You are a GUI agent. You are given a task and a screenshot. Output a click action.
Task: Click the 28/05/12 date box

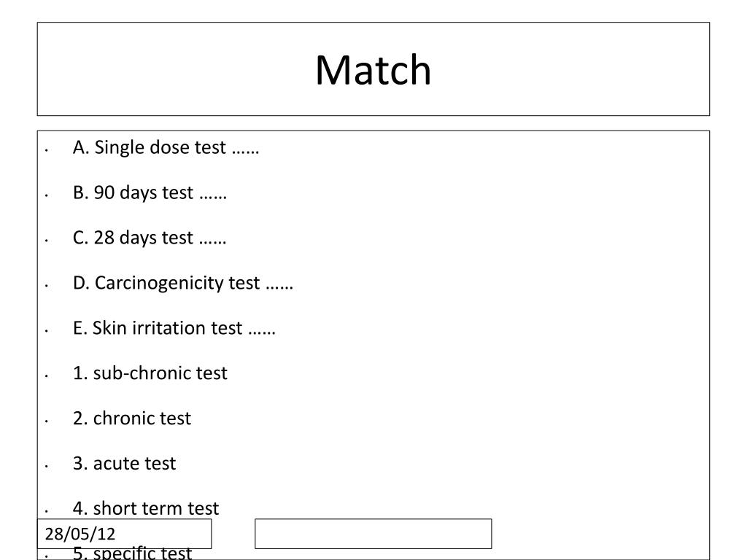tap(124, 534)
